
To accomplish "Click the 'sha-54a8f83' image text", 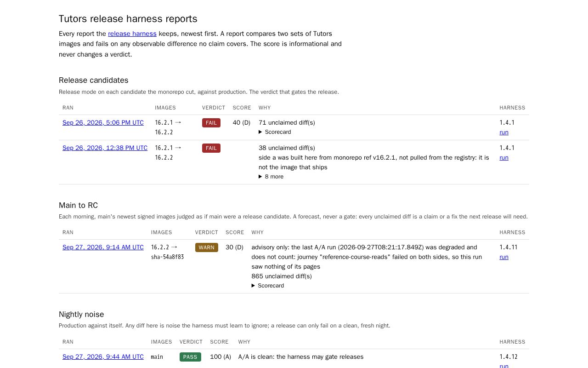I will click(168, 257).
